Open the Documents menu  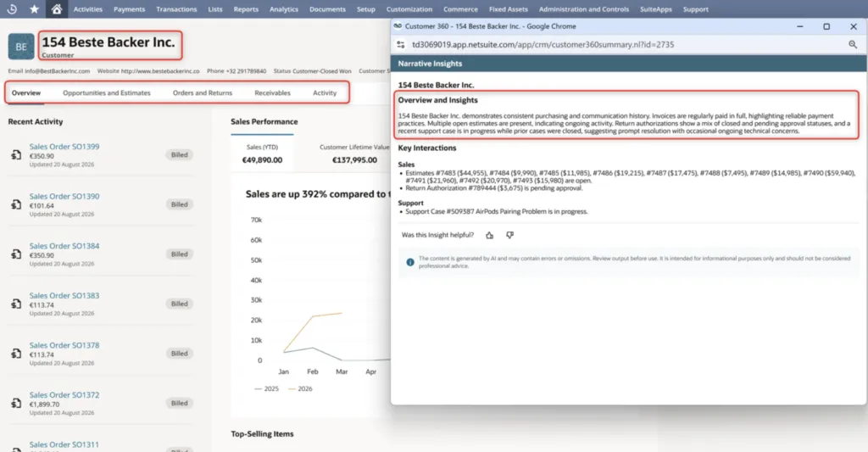click(x=327, y=9)
